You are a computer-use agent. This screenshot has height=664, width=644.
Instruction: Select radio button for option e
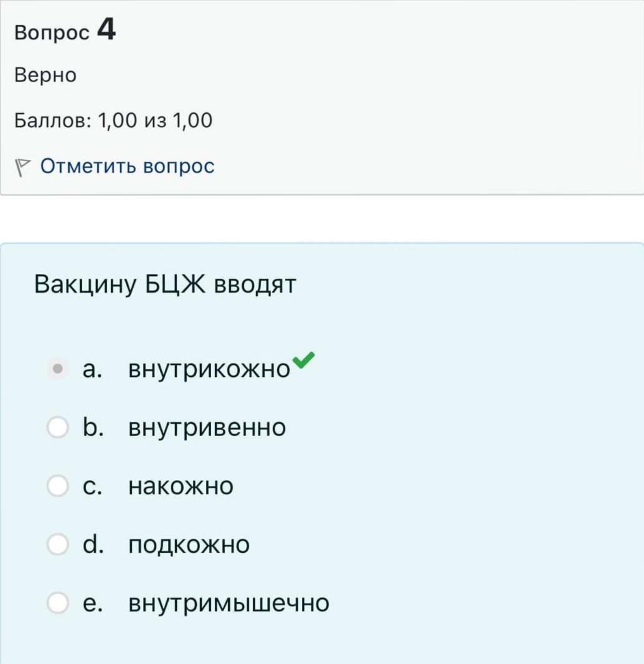[x=58, y=603]
